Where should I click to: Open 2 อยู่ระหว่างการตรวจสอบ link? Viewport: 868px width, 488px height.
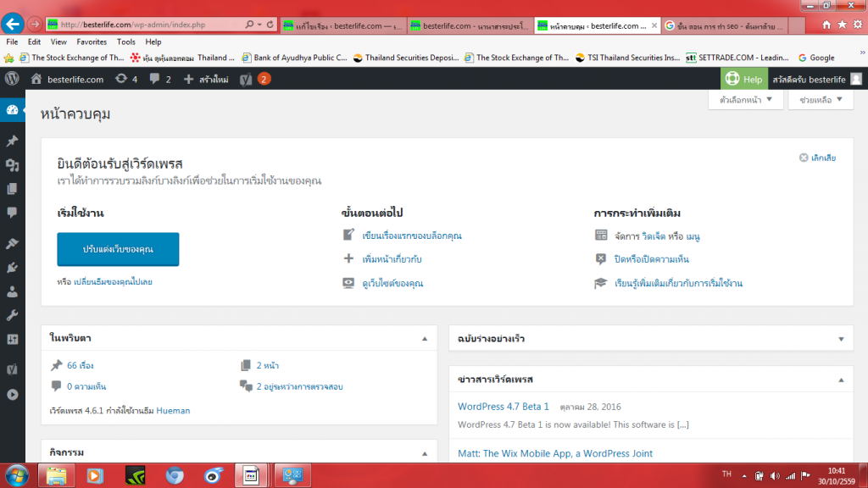point(299,386)
